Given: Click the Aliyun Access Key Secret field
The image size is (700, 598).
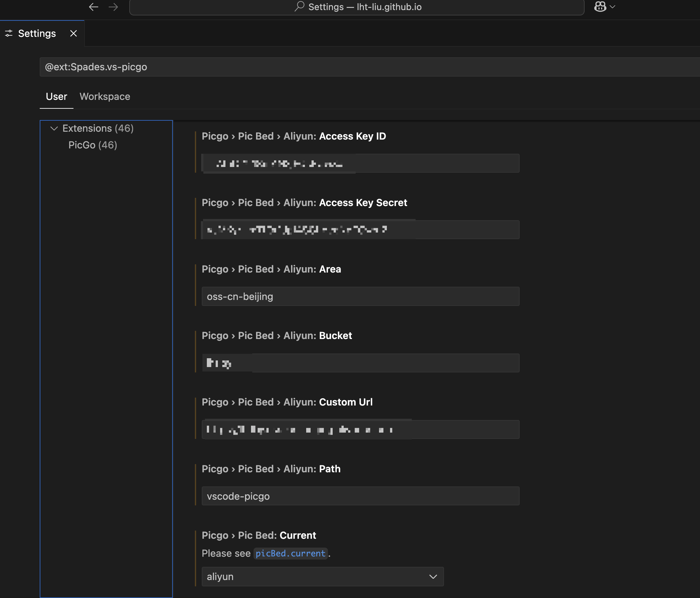Looking at the screenshot, I should [360, 230].
